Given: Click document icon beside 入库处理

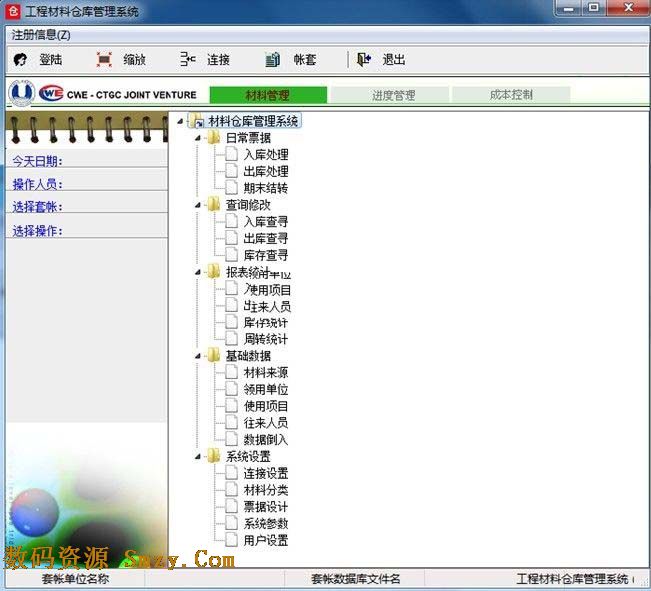Looking at the screenshot, I should click(x=231, y=154).
